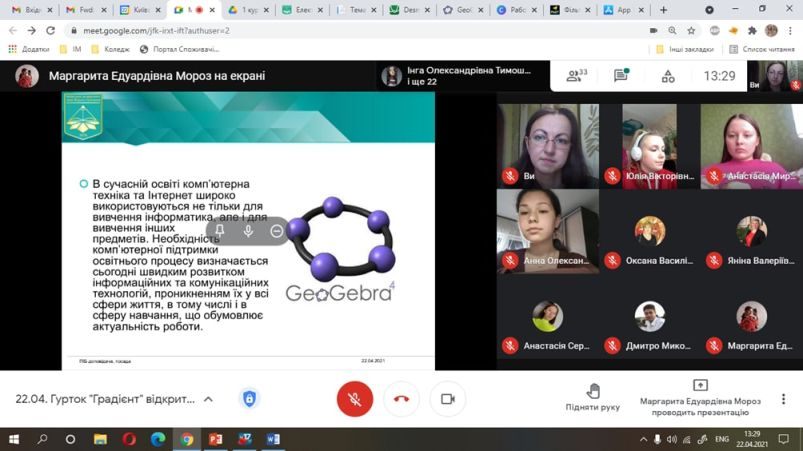Viewport: 803px width, 451px height.
Task: Open Word from the taskbar
Action: click(x=273, y=439)
